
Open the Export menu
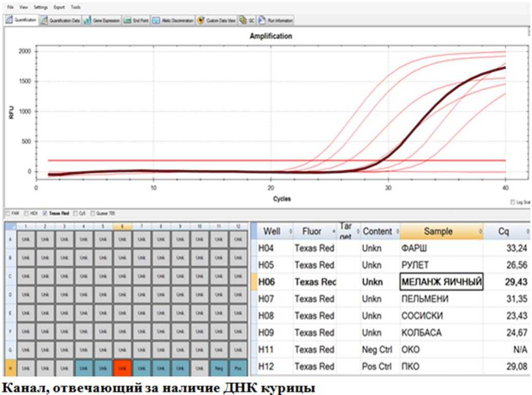click(x=59, y=8)
